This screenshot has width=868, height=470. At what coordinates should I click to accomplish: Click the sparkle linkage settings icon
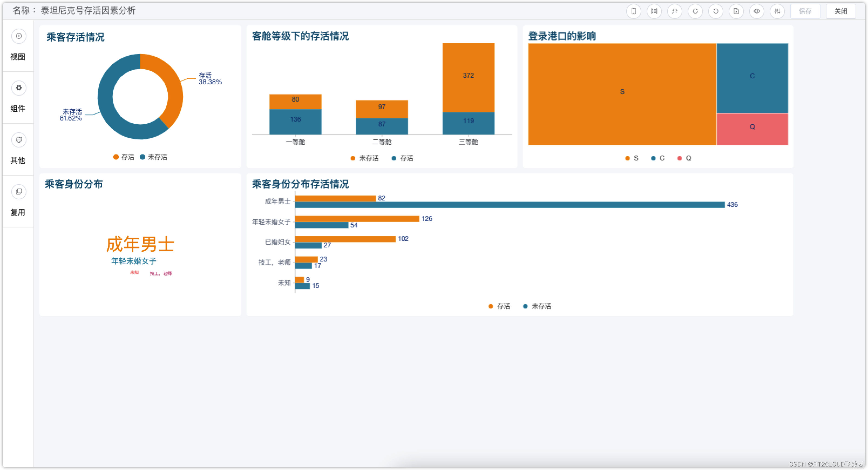coord(674,11)
